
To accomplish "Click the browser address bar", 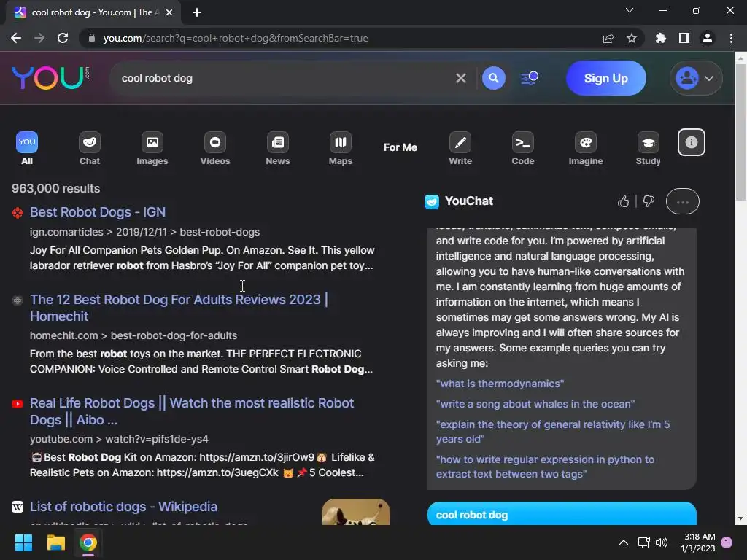I will coord(343,38).
